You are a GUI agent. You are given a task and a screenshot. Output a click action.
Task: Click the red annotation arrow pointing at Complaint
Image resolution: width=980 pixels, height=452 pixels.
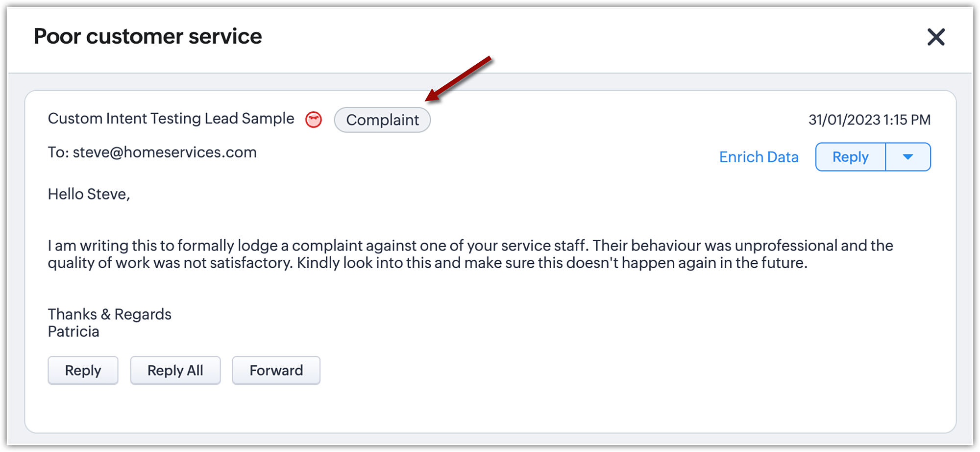458,78
